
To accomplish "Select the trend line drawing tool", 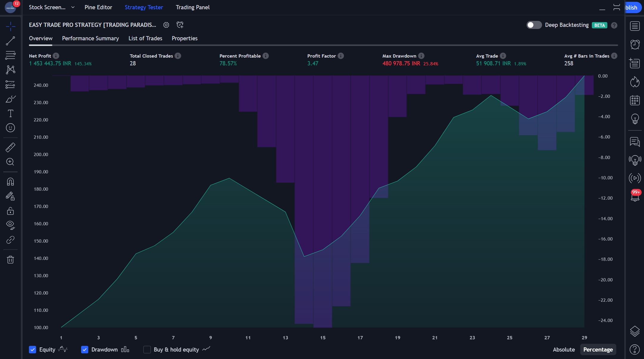I will [x=10, y=41].
